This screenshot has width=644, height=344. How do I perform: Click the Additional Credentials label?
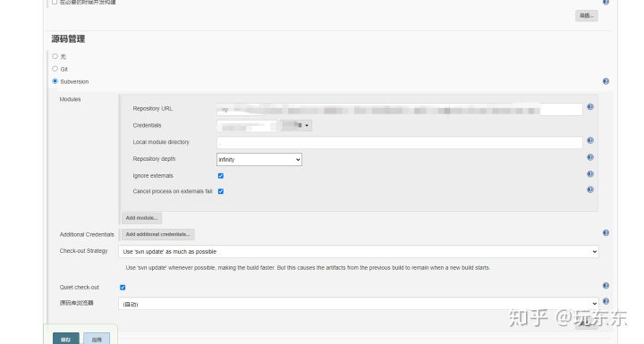tap(87, 234)
